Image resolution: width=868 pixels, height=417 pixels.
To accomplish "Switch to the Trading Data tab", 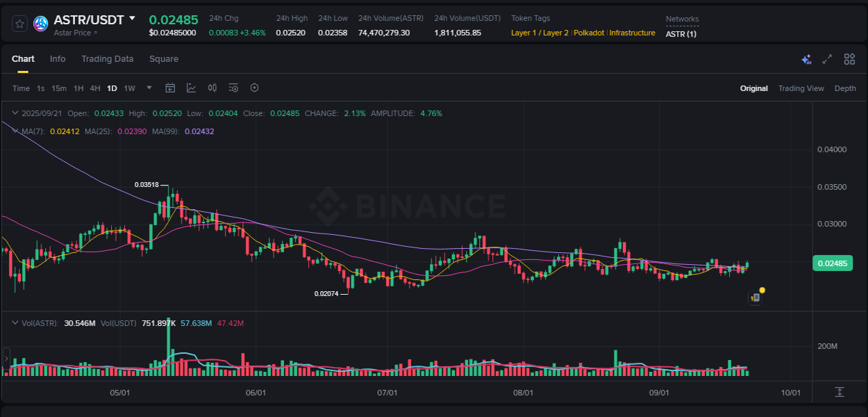I will tap(107, 59).
